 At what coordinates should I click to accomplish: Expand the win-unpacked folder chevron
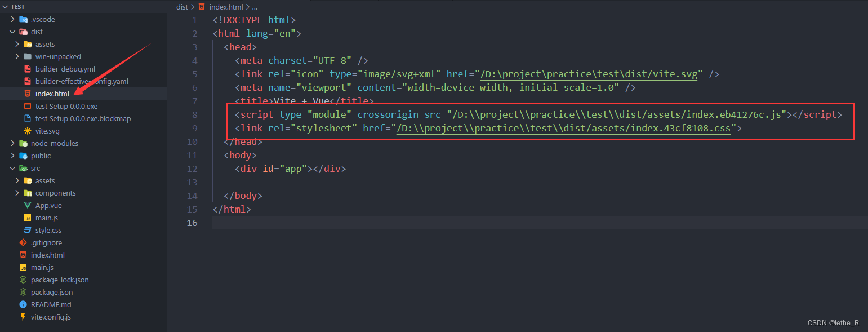(17, 56)
